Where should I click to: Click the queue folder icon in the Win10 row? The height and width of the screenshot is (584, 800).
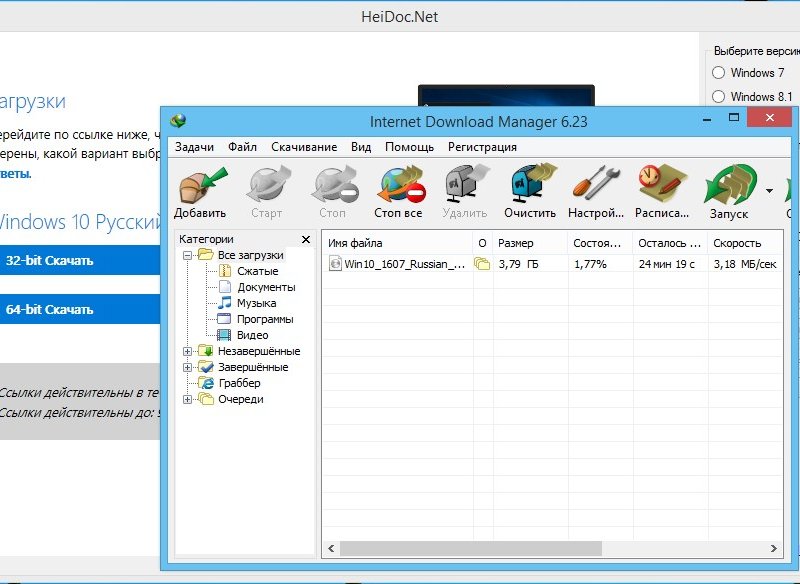click(x=482, y=264)
